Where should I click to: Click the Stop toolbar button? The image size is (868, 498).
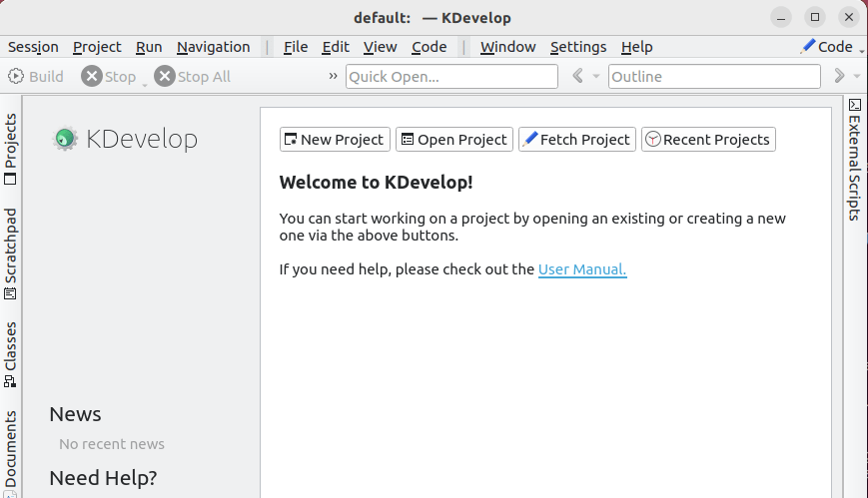click(x=109, y=77)
